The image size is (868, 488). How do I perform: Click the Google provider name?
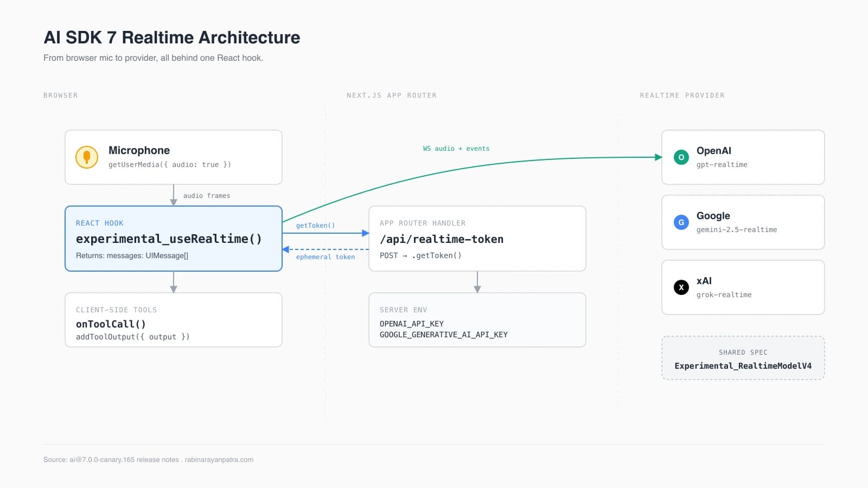[x=713, y=215]
